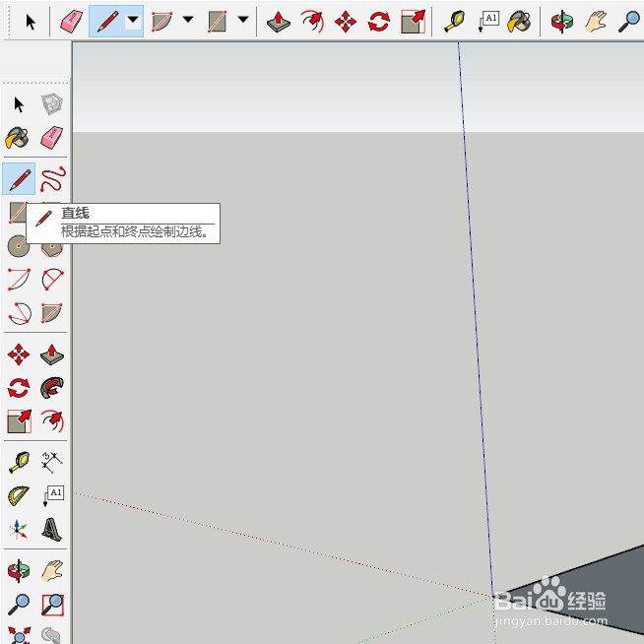Select the Zoom magnifier in the top toolbar
The image size is (644, 644).
[x=628, y=22]
